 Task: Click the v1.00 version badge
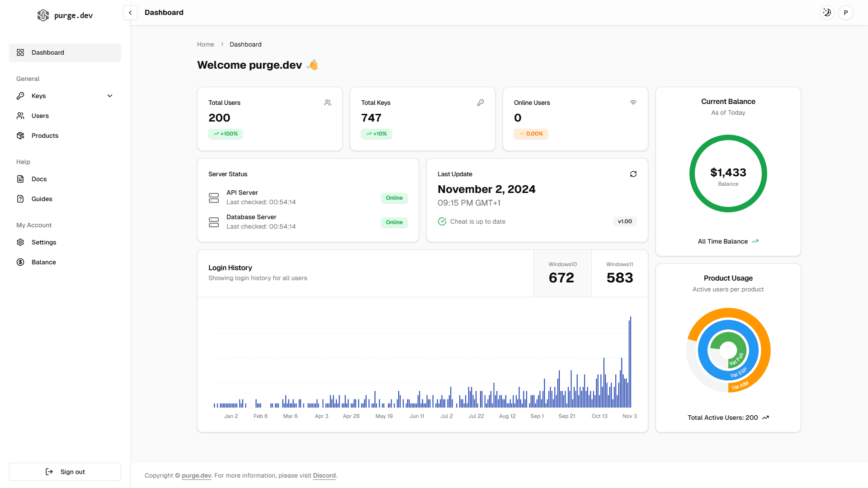(x=625, y=221)
